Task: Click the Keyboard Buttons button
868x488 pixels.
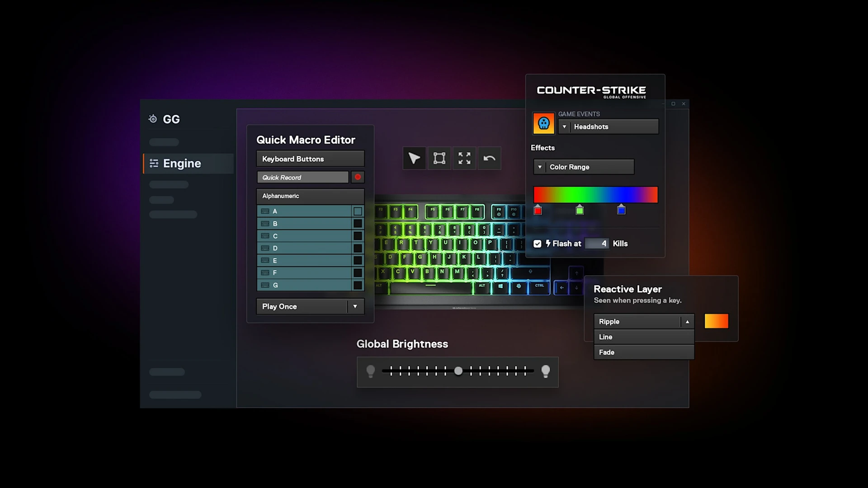Action: click(310, 159)
